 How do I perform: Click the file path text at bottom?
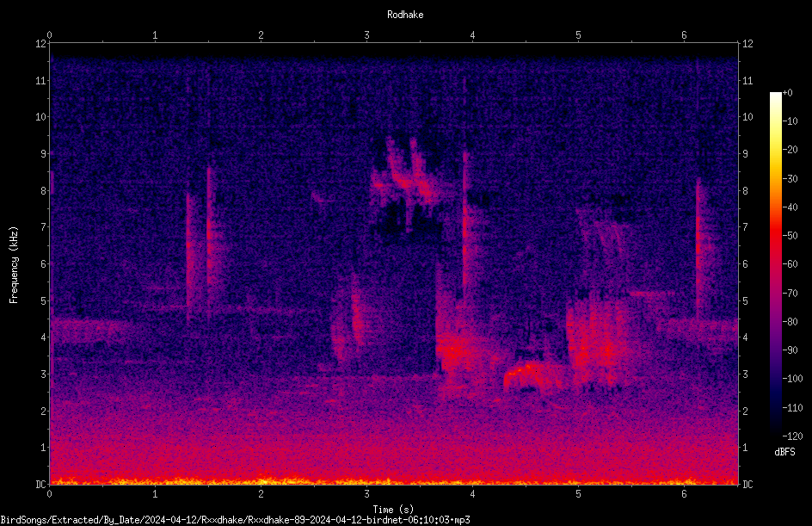235,520
